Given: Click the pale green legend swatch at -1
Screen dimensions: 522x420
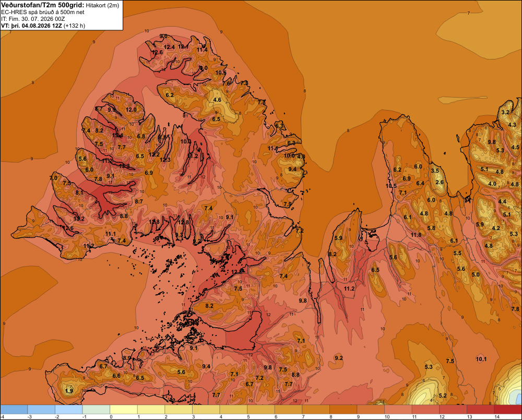Looking at the screenshot, I should pyautogui.click(x=96, y=410).
